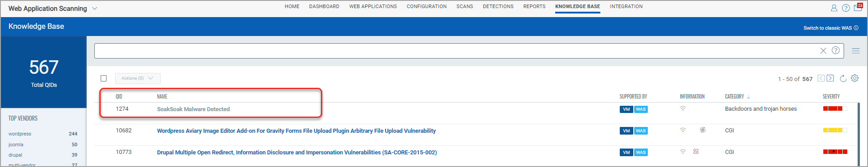
Task: Open the Wordpress Aviary Image Editor vulnerability link
Action: coord(296,131)
